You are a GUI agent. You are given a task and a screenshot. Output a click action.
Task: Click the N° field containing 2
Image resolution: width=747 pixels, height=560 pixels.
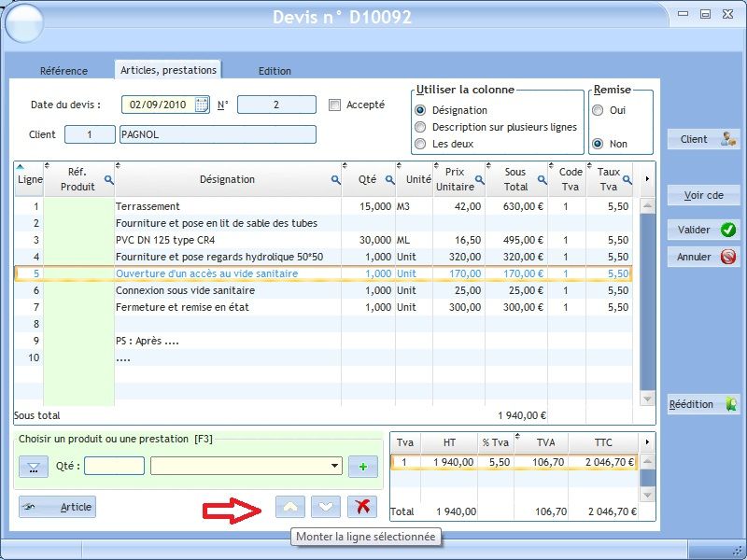tap(276, 105)
